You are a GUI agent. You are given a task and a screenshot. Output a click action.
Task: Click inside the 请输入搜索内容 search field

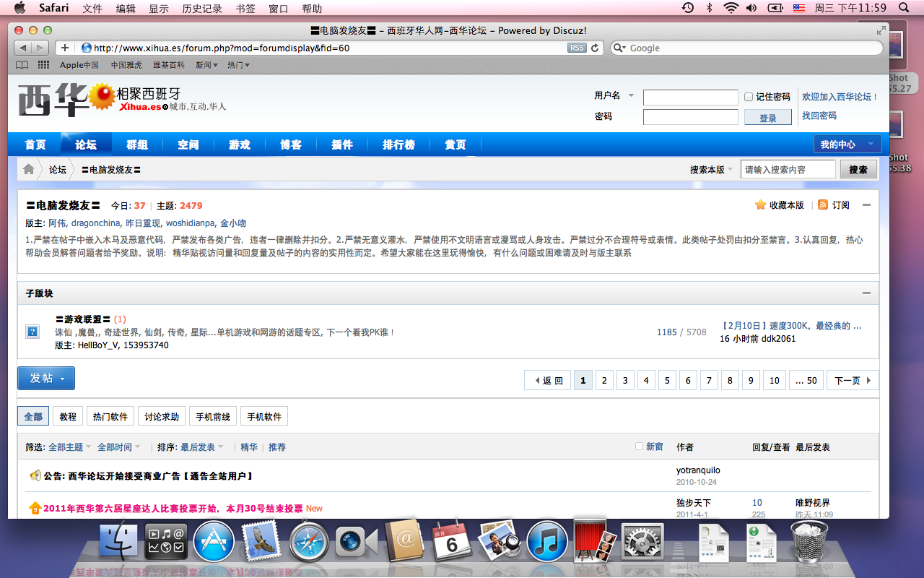coord(787,168)
